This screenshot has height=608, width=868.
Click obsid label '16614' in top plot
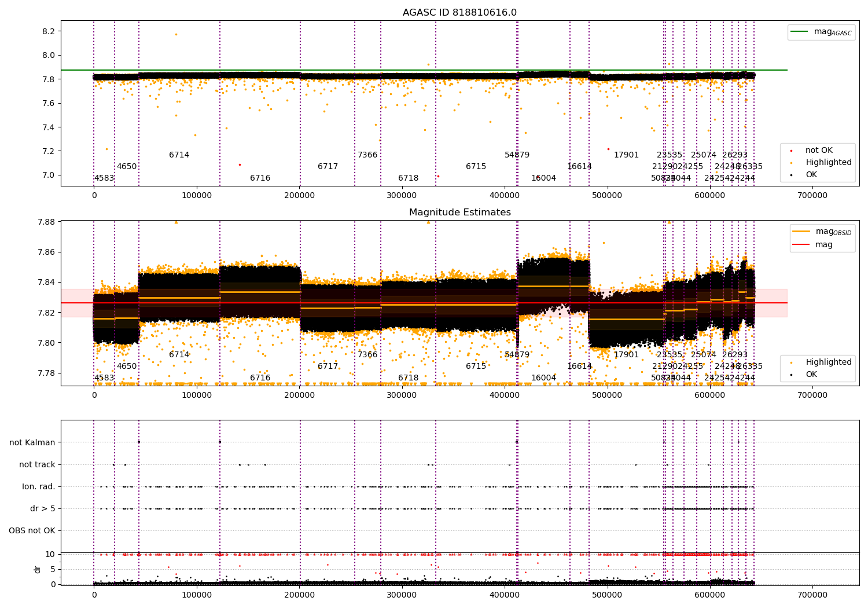pos(579,167)
